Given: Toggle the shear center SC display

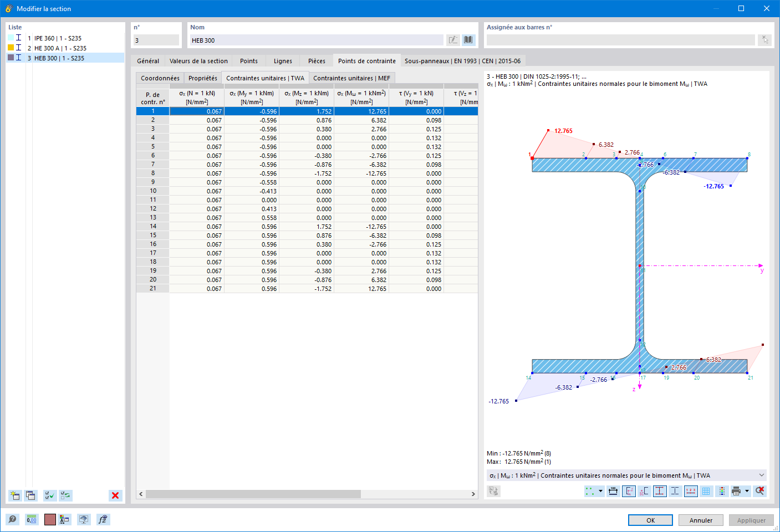Looking at the screenshot, I should pos(644,491).
